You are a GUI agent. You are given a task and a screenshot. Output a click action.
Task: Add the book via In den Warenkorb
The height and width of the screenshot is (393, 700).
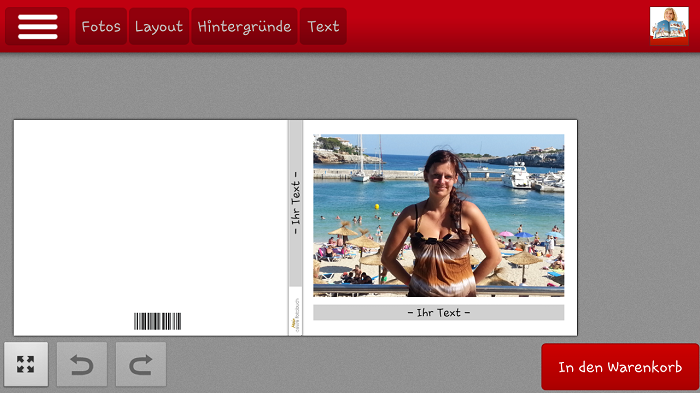[x=620, y=367]
